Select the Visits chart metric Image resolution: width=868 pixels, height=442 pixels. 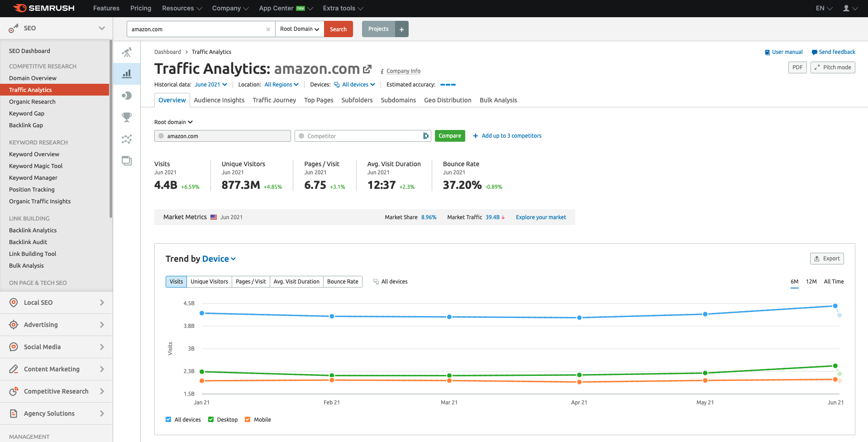pos(176,282)
